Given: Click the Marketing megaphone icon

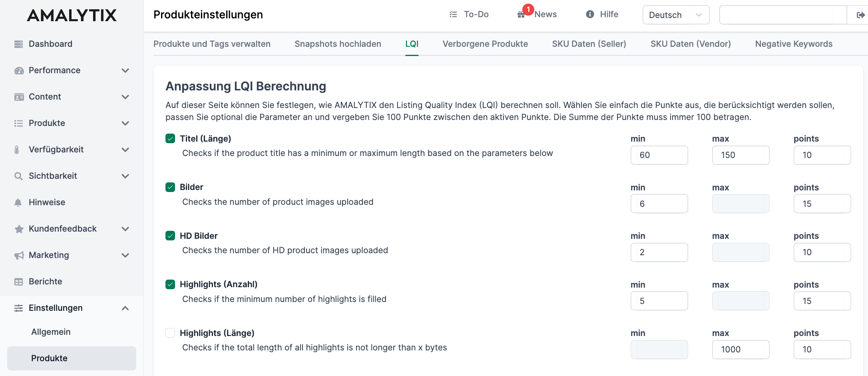Looking at the screenshot, I should 18,255.
